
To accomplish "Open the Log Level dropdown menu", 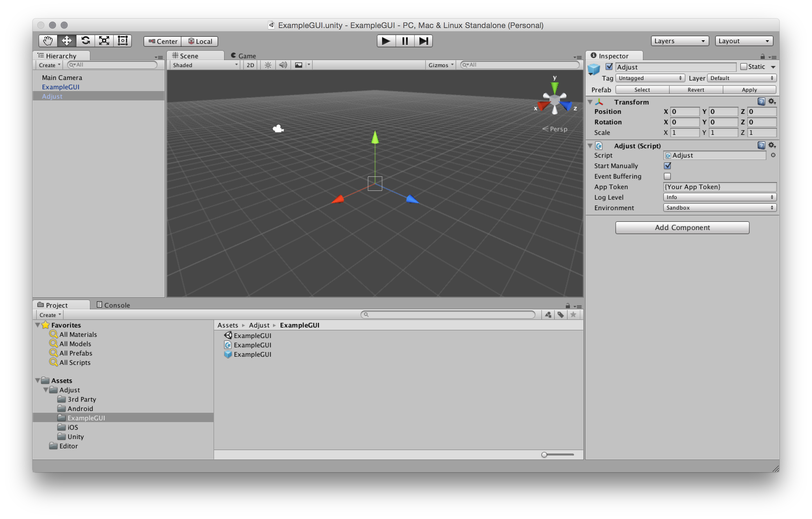I will (x=719, y=197).
